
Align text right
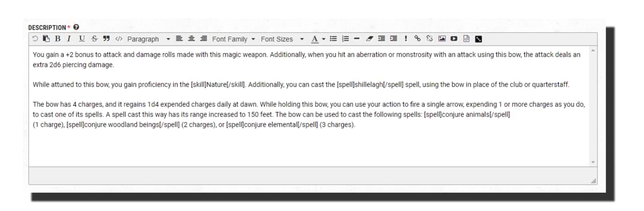click(203, 39)
